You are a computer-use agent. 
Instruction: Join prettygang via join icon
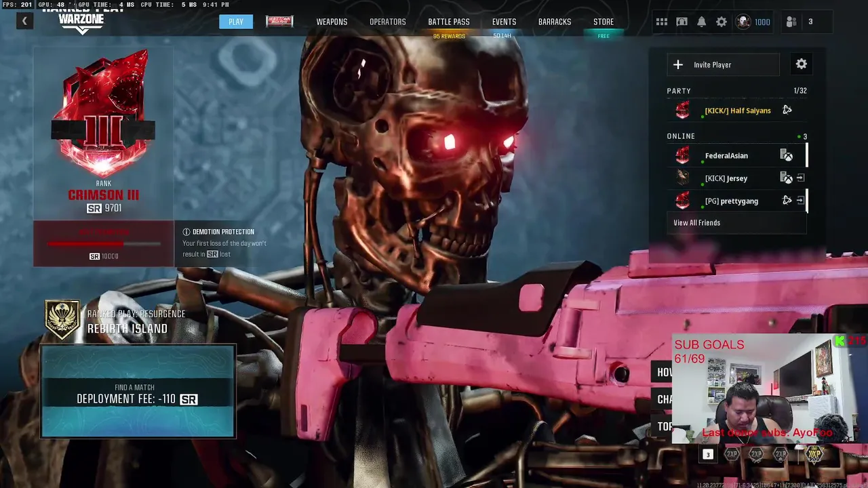pos(800,201)
